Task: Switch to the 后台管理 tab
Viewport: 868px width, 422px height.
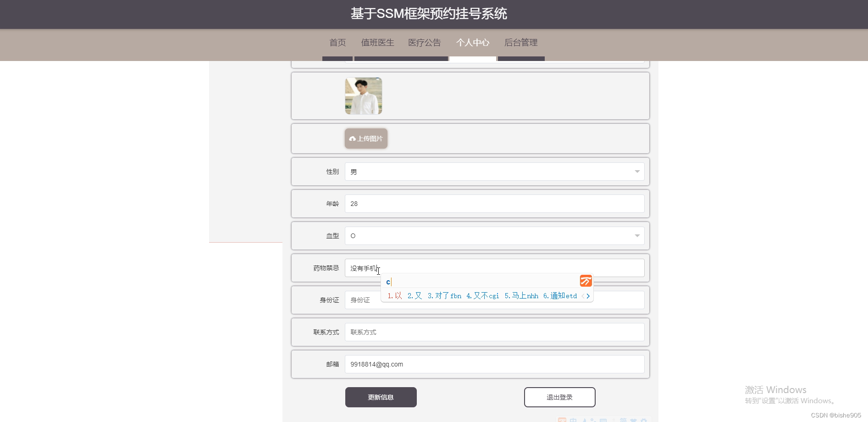Action: pyautogui.click(x=520, y=42)
